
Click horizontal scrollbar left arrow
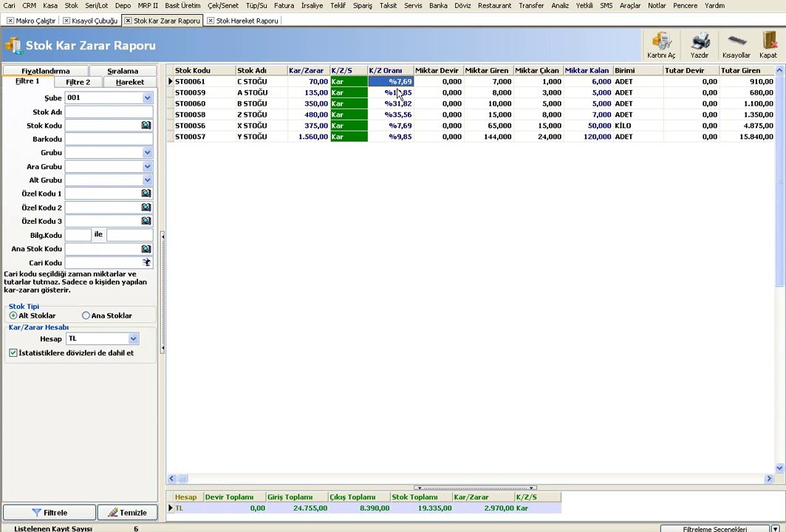[171, 478]
